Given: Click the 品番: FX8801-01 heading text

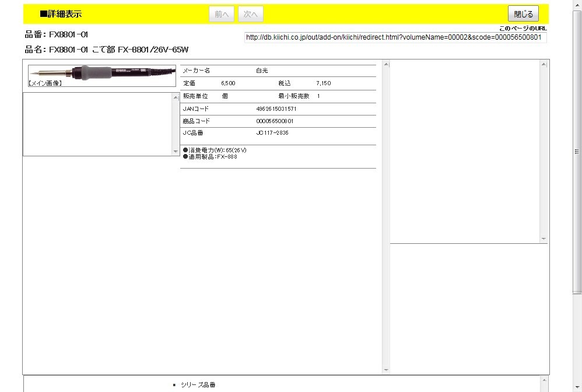Looking at the screenshot, I should tap(57, 34).
